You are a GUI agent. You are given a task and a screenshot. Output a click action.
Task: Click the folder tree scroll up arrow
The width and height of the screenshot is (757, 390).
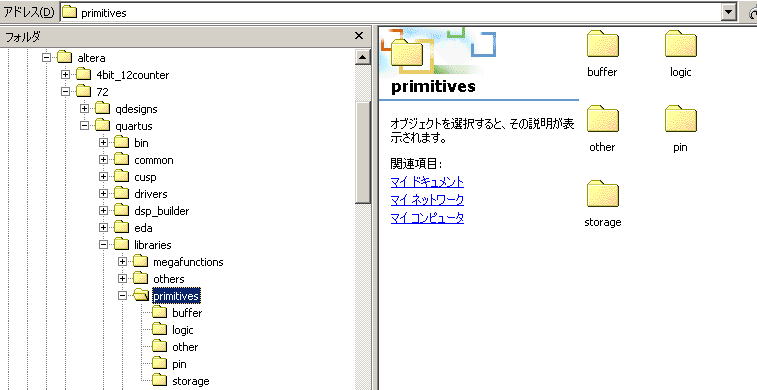click(x=363, y=57)
